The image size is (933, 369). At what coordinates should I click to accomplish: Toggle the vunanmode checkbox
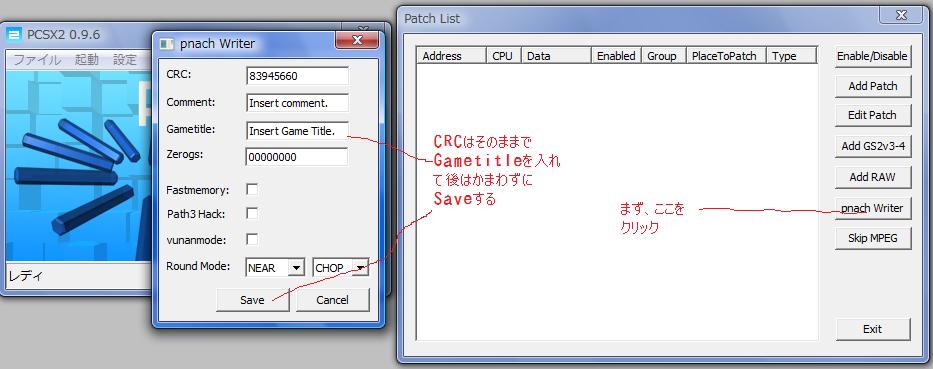(252, 239)
